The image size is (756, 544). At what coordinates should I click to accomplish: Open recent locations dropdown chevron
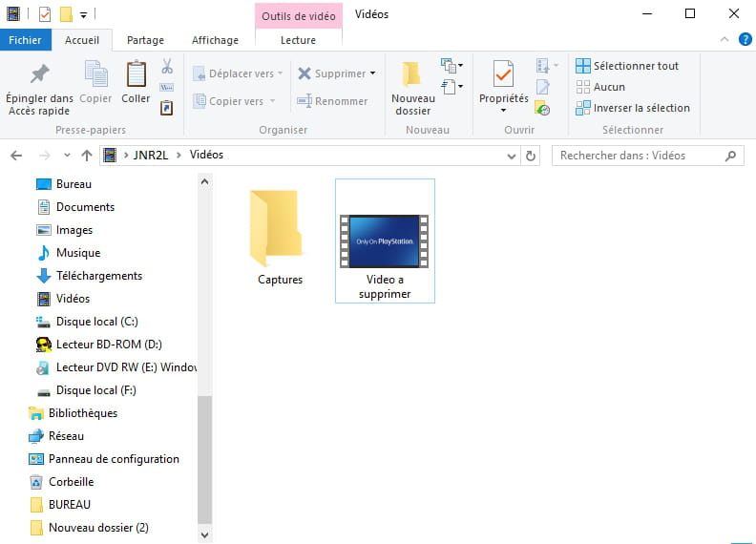click(67, 156)
